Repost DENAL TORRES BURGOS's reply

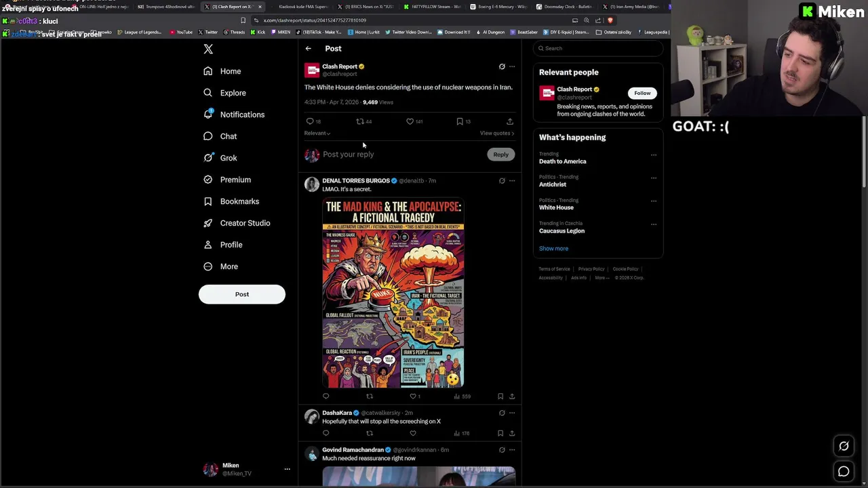[x=370, y=396]
